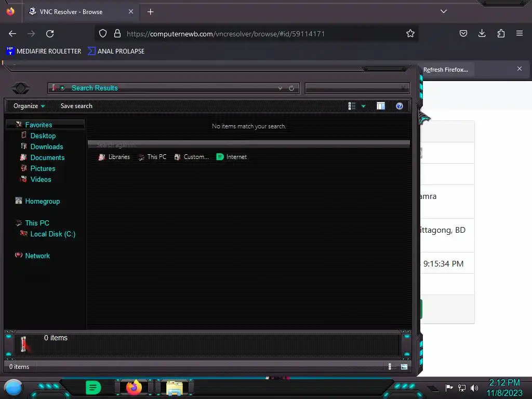This screenshot has width=532, height=399.
Task: Switch to large icons view in status bar
Action: (x=404, y=366)
